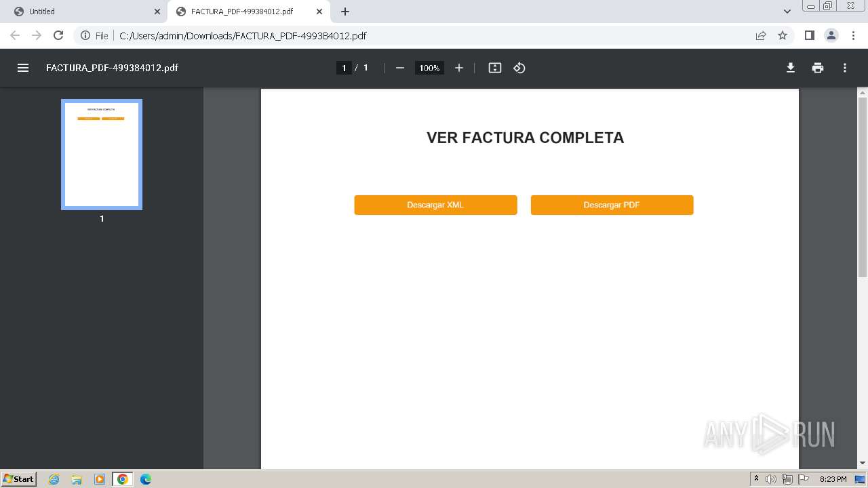Click the FACTURA_PDF-499384012.pdf toolbar title

(x=112, y=68)
